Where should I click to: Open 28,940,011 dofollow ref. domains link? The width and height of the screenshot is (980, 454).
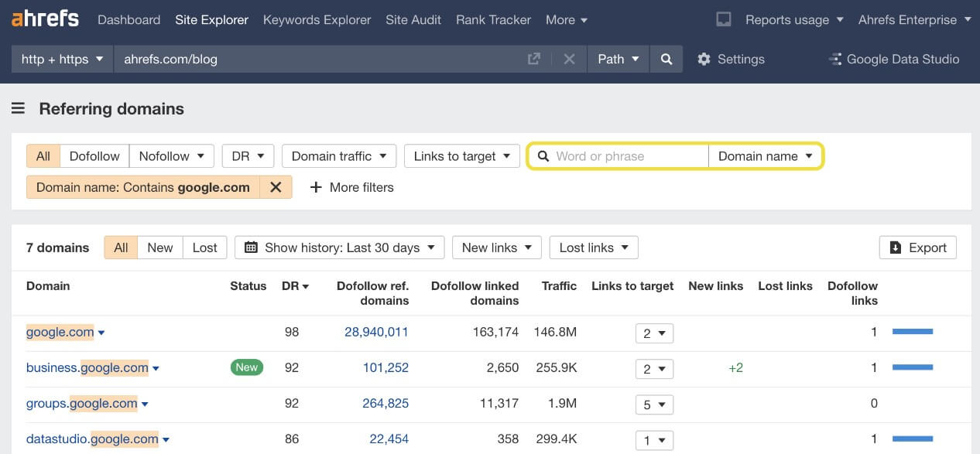coord(376,332)
